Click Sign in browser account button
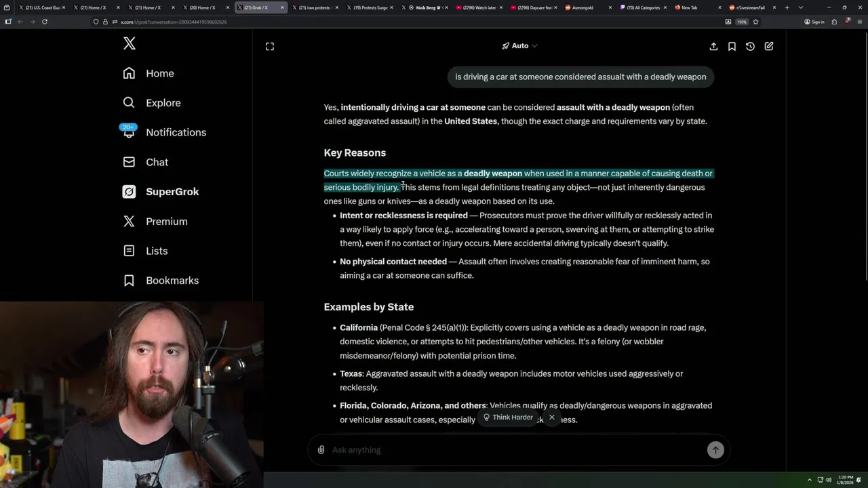868x488 pixels. click(x=814, y=22)
